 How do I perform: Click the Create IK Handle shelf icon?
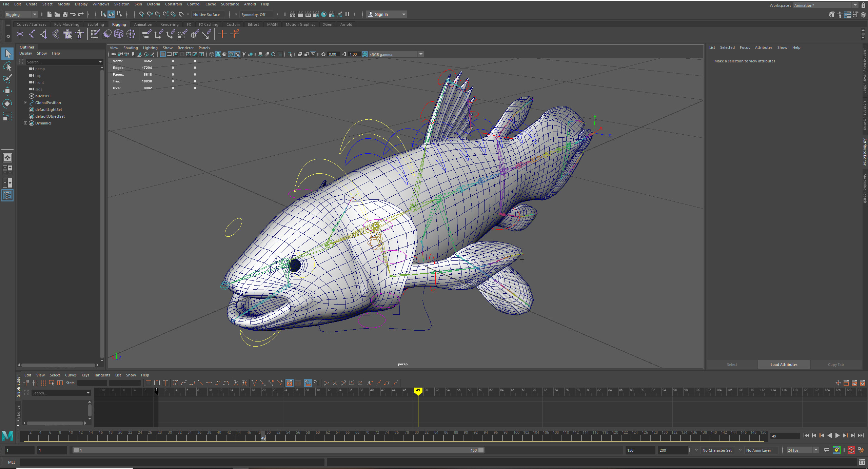43,34
